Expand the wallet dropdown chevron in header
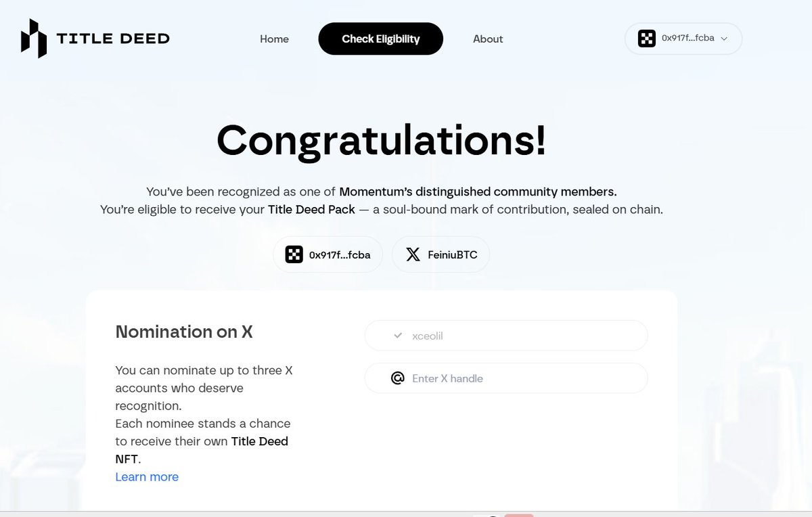 click(x=724, y=39)
